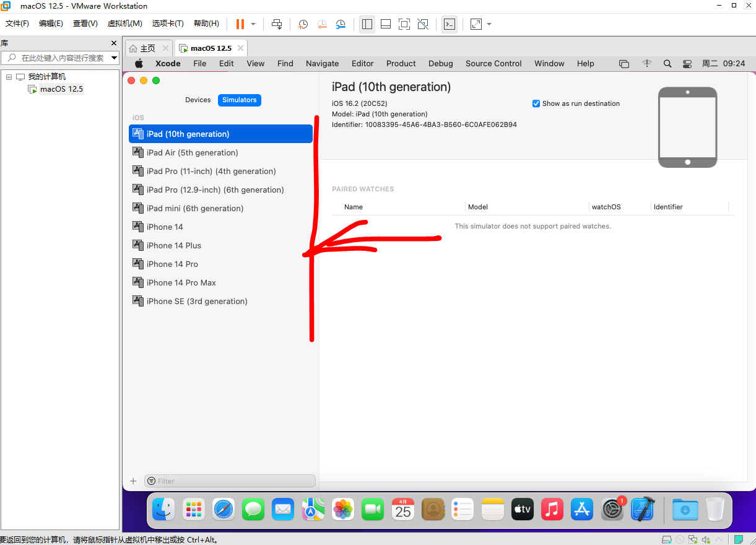The height and width of the screenshot is (545, 756).
Task: Uncheck Show as run destination
Action: click(x=536, y=103)
